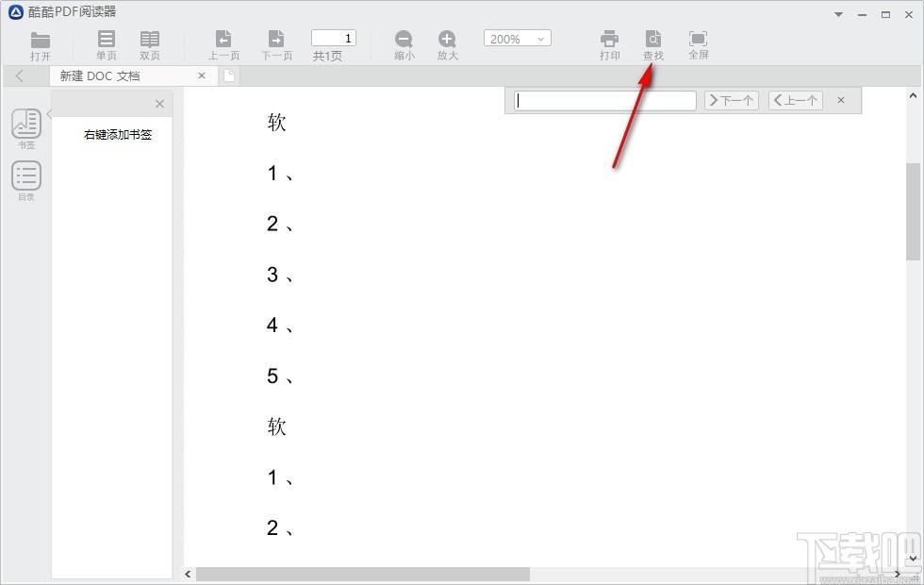Open the 查找 search tool
924x585 pixels.
click(x=652, y=45)
